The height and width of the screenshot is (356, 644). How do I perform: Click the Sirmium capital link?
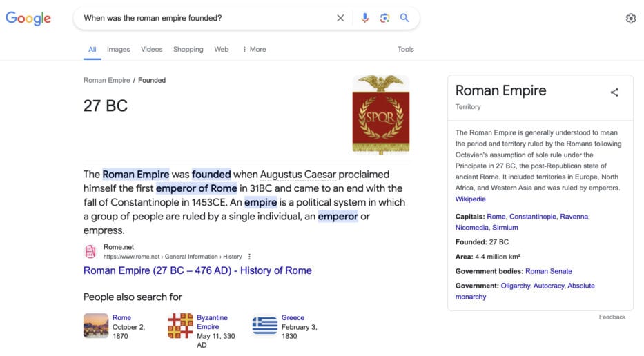click(x=505, y=228)
